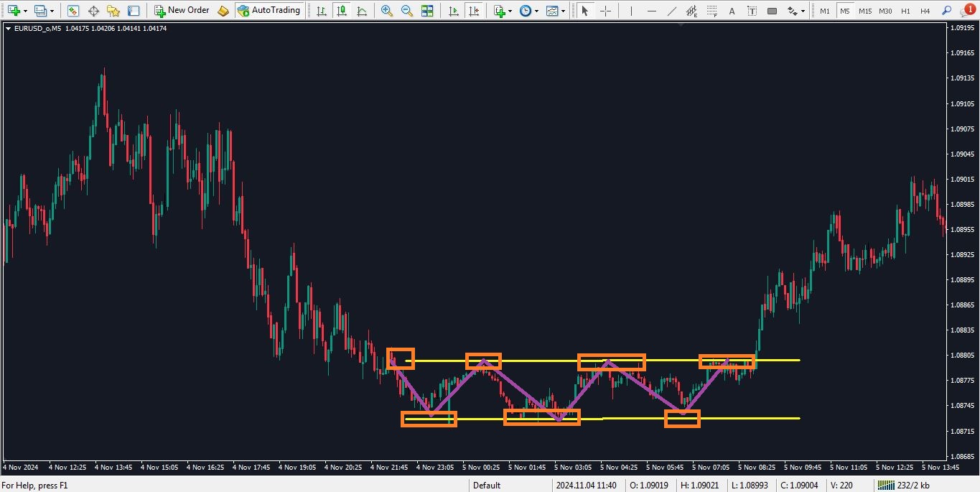
Task: Click the Zoom Out magnifier icon
Action: [x=407, y=11]
